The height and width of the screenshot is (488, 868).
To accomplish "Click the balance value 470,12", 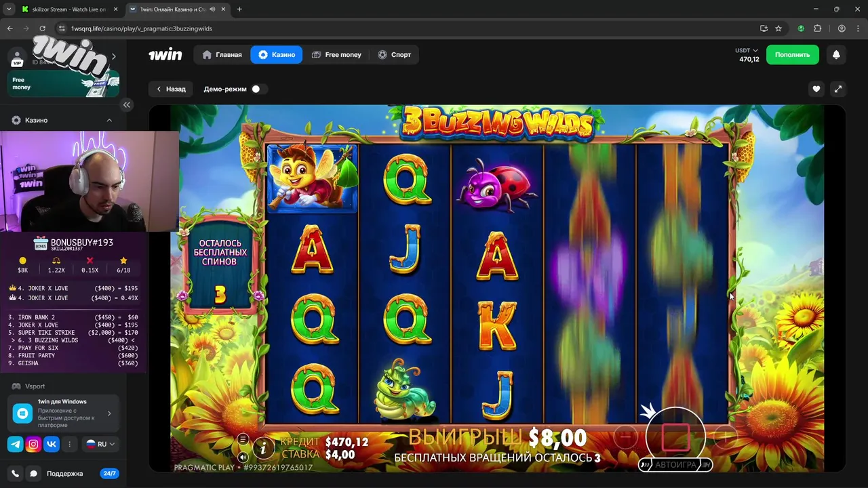I will (749, 60).
